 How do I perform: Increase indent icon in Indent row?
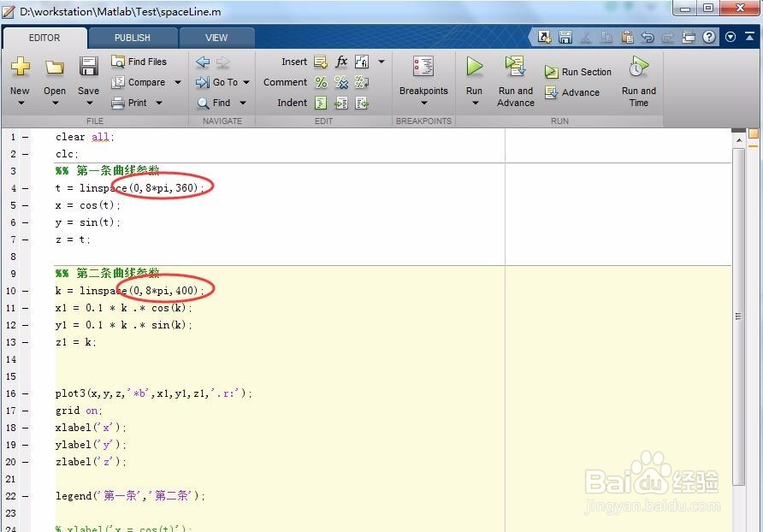click(x=341, y=103)
